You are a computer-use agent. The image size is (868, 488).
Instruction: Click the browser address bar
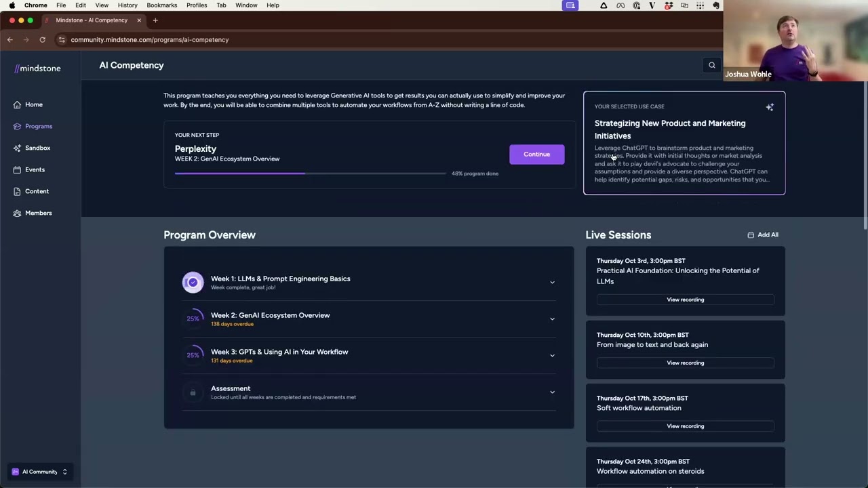click(x=380, y=39)
